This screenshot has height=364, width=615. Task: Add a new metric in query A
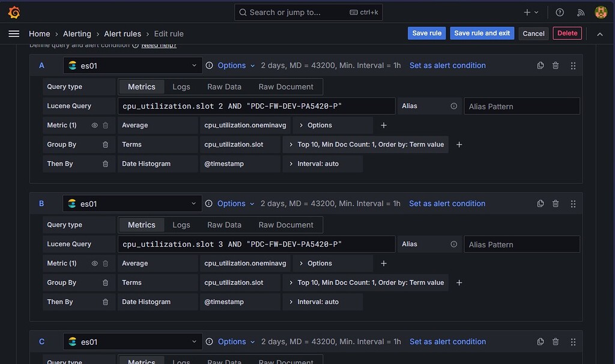(x=384, y=125)
